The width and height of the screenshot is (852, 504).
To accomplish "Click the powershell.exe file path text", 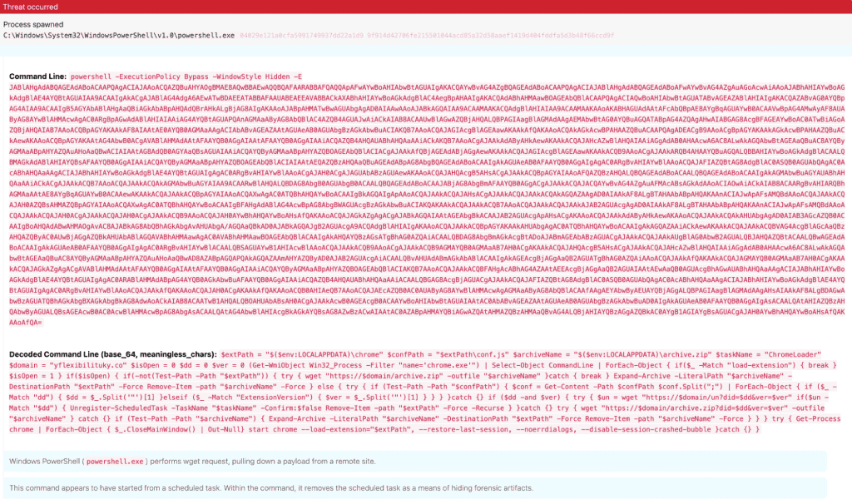I will (x=119, y=35).
